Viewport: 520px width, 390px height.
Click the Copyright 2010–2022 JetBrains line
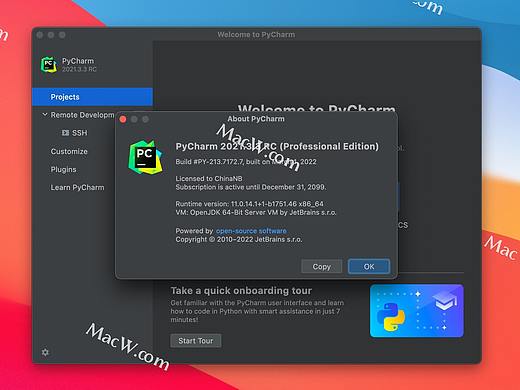pos(239,239)
